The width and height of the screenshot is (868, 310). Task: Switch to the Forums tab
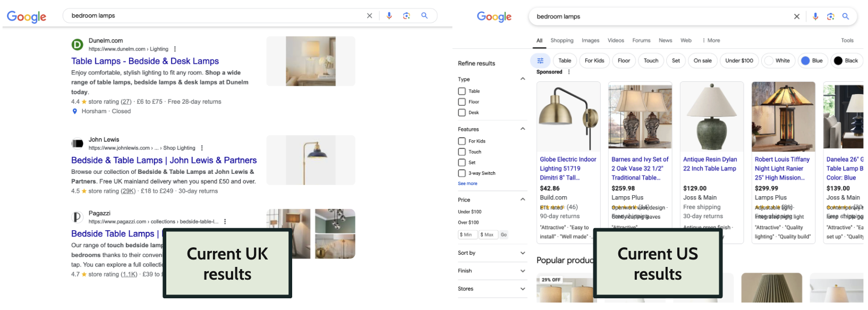[641, 40]
